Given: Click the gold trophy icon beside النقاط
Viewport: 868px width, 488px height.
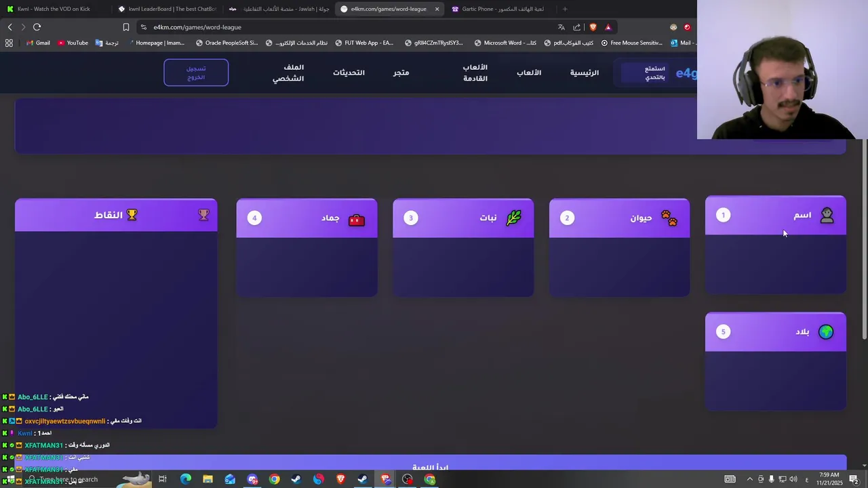Looking at the screenshot, I should (x=132, y=215).
